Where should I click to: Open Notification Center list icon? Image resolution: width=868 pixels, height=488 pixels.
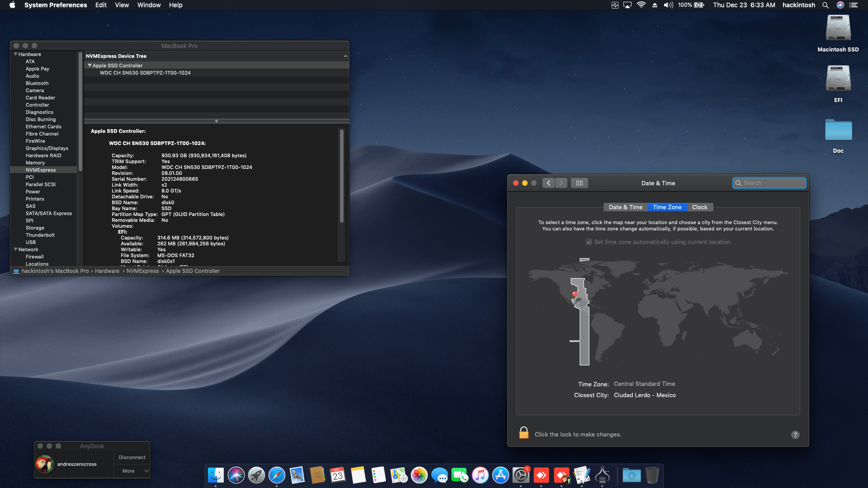pyautogui.click(x=854, y=5)
